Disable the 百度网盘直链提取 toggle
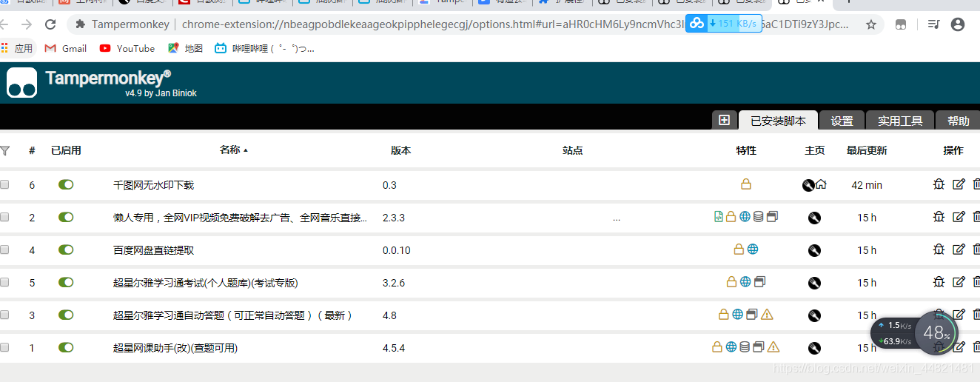Screen dimensions: 980x382 [x=66, y=249]
